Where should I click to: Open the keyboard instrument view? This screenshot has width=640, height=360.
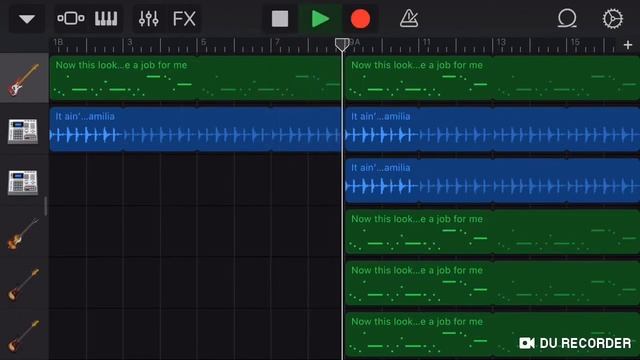coord(106,18)
